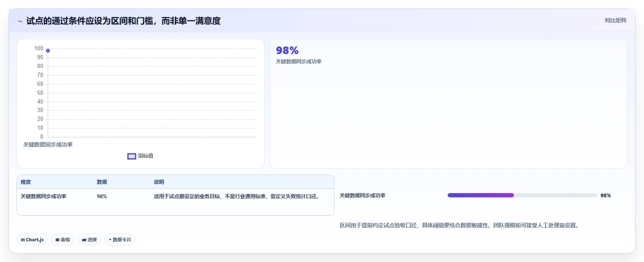Click the 98% cell in the table
644x262 pixels.
click(x=102, y=196)
